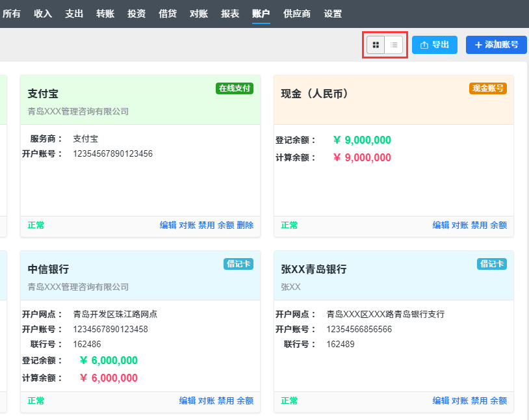Click 余额 on the 中信银行 card
This screenshot has width=529, height=420.
(245, 401)
